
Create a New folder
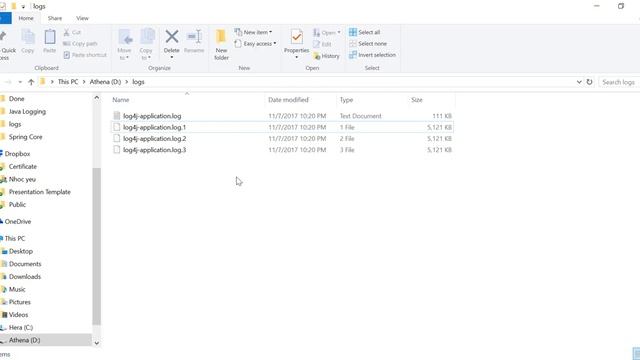click(221, 44)
